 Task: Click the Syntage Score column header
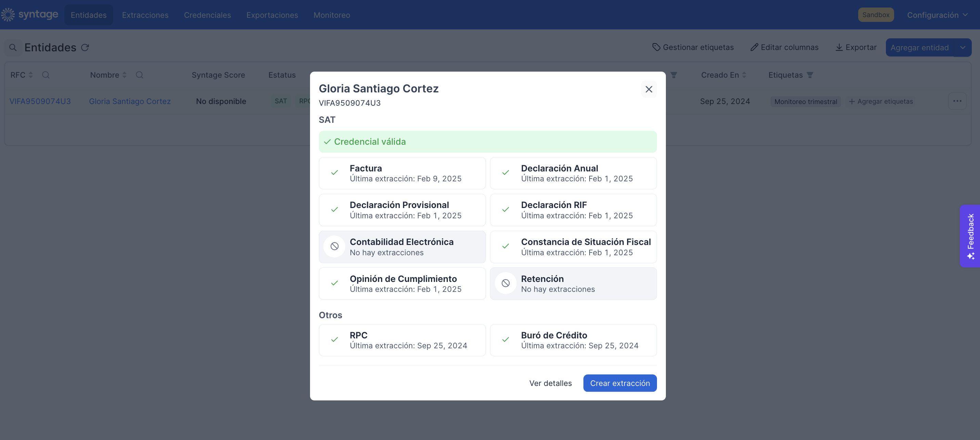tap(218, 75)
